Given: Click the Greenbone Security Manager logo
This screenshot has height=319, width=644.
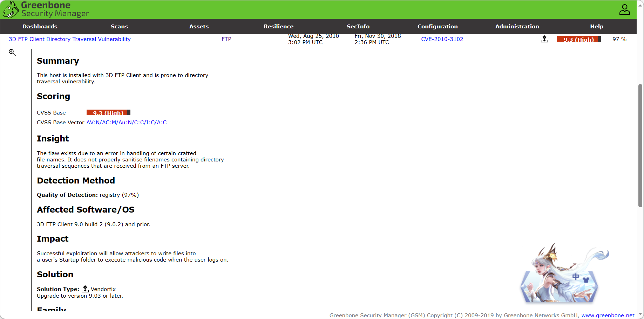Looking at the screenshot, I should tap(46, 9).
